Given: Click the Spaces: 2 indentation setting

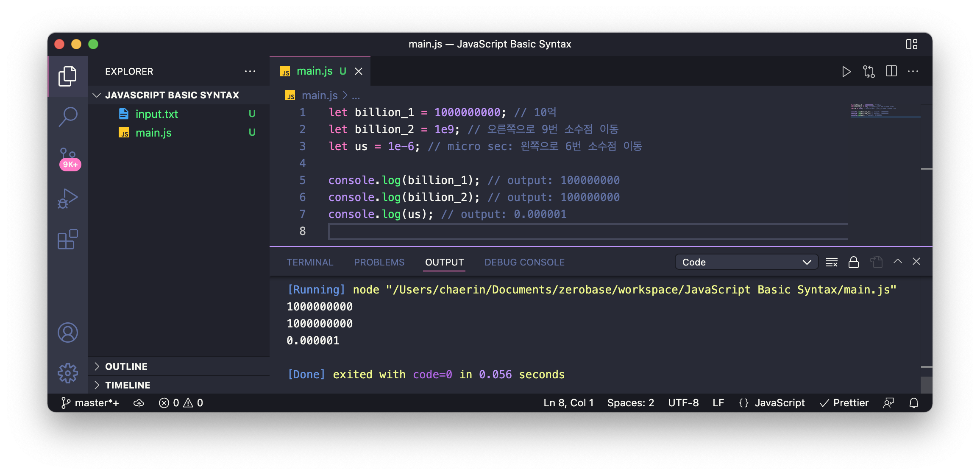Looking at the screenshot, I should coord(630,403).
